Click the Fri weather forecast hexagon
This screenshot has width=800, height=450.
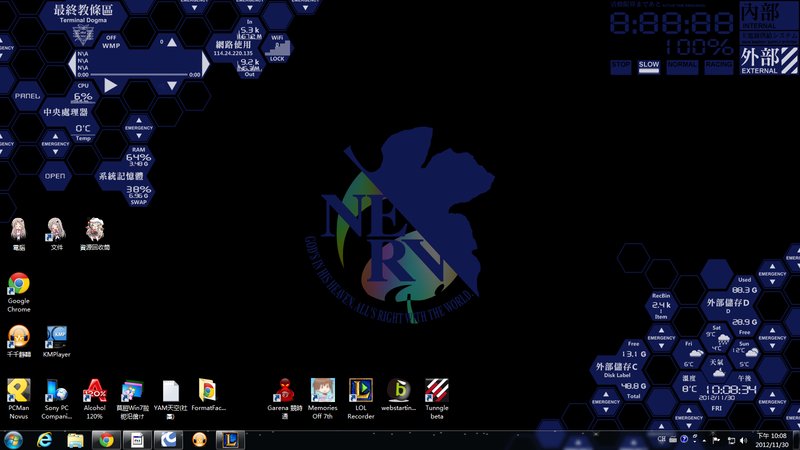coord(689,353)
